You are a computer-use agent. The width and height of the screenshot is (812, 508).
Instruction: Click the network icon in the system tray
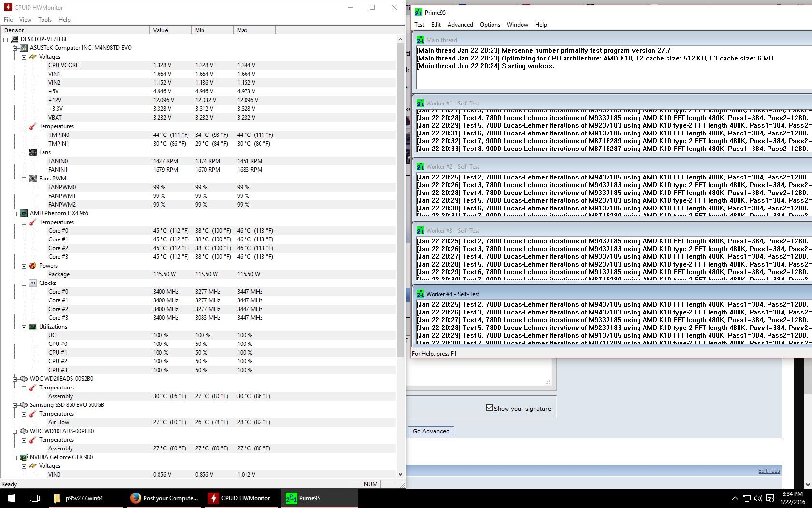pos(747,498)
